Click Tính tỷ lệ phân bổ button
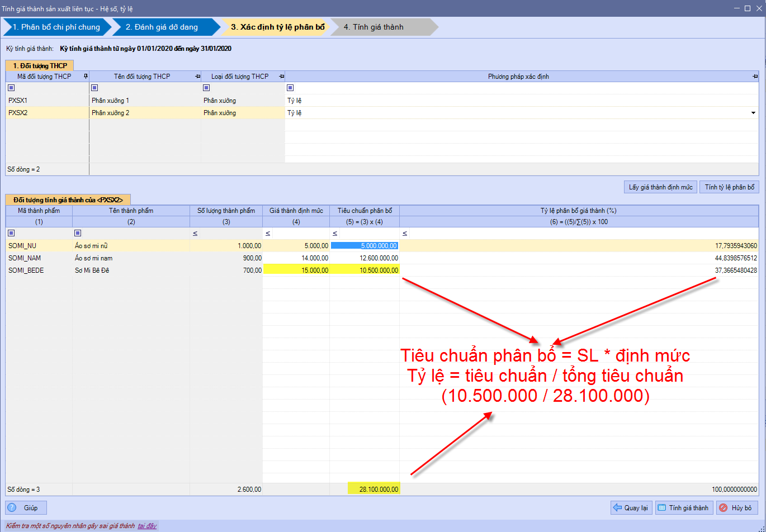 tap(730, 187)
